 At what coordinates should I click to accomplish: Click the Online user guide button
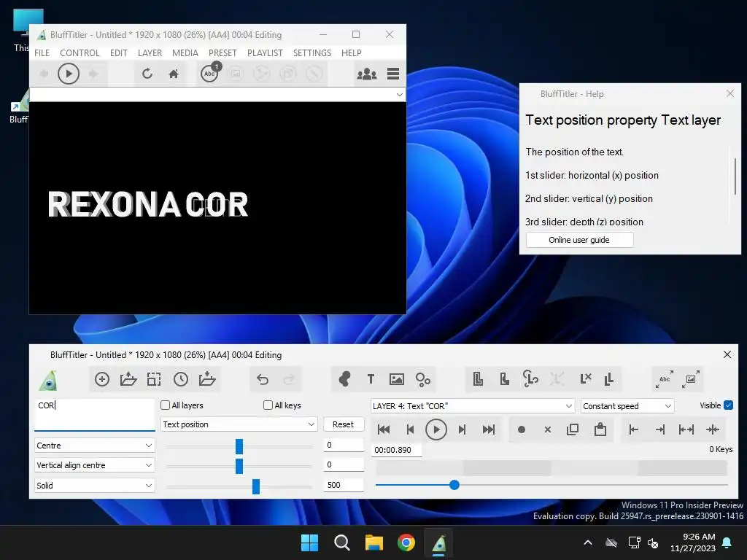(x=579, y=240)
